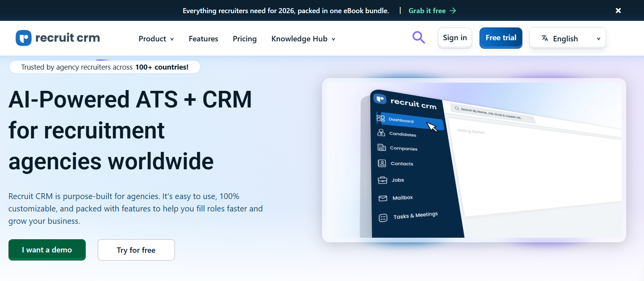Click the Jobs briefcase icon in preview

pyautogui.click(x=382, y=180)
